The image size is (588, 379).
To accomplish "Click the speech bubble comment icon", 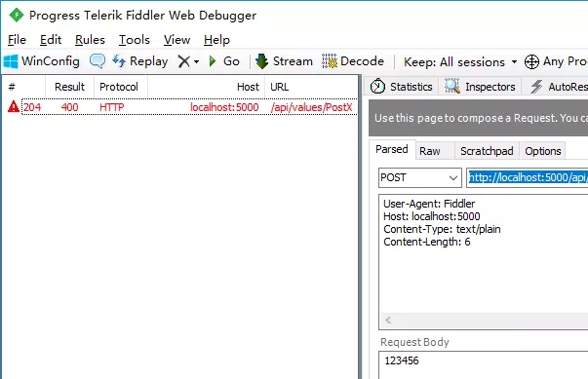I will coord(98,60).
